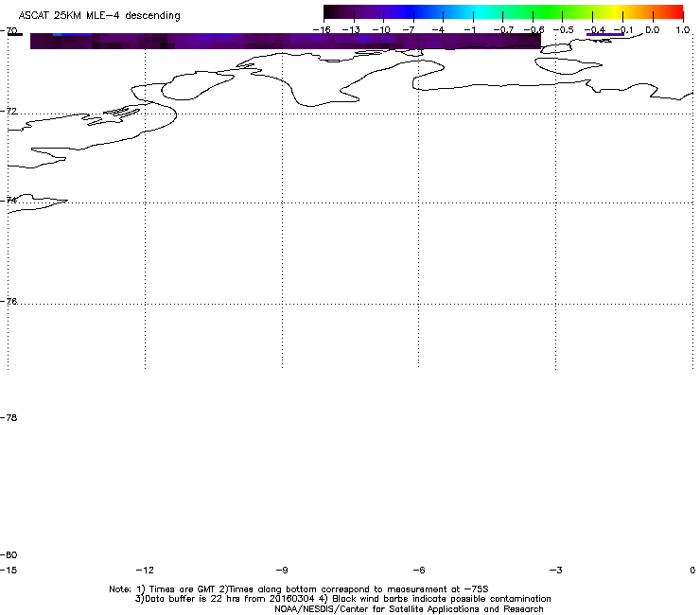Image resolution: width=700 pixels, height=615 pixels.
Task: Click the '-15' longitude axis label
Action: [9, 570]
